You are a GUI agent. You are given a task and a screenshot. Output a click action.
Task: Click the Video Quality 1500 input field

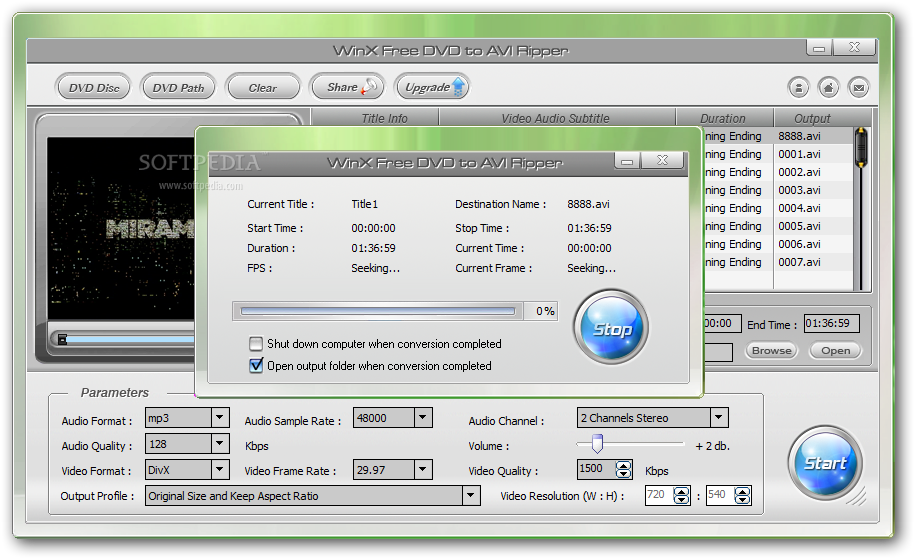[x=596, y=469]
